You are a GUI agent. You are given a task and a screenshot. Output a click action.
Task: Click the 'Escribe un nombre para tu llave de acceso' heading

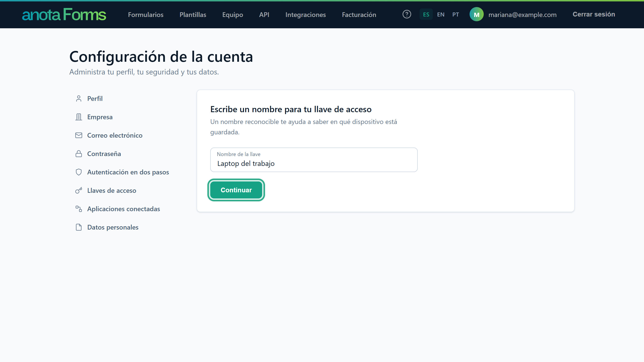(291, 109)
